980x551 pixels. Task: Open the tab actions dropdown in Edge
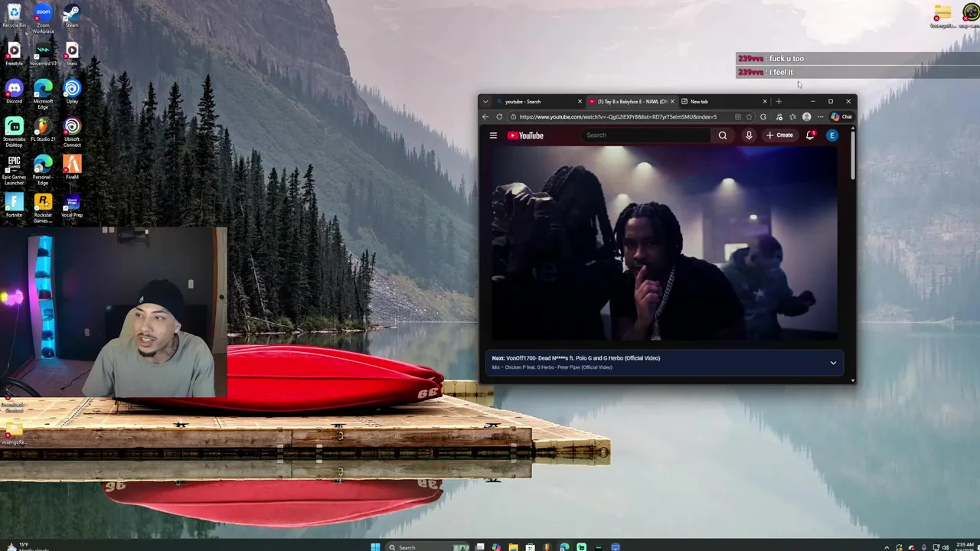click(485, 101)
